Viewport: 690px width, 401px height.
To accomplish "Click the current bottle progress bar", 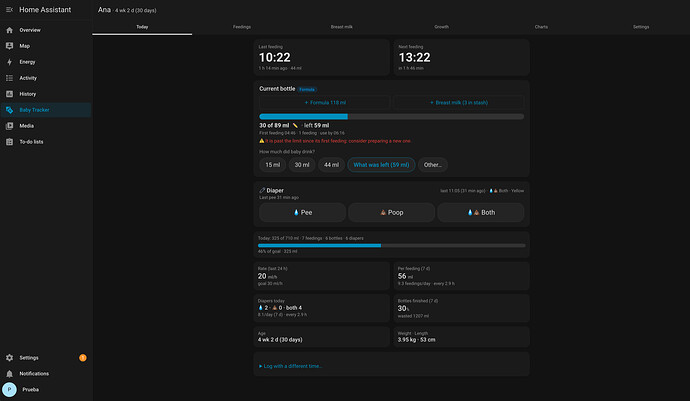I will [x=392, y=117].
